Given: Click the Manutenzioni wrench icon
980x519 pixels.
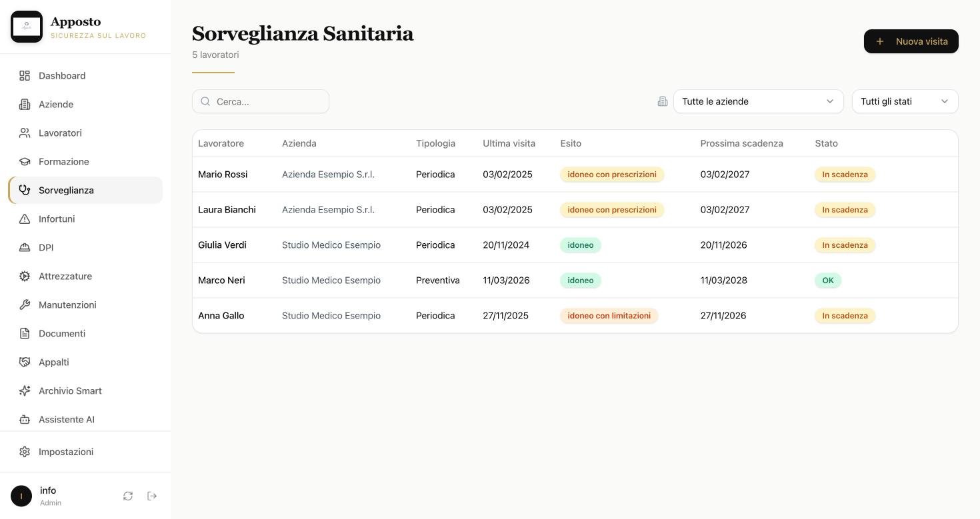Looking at the screenshot, I should pos(25,305).
